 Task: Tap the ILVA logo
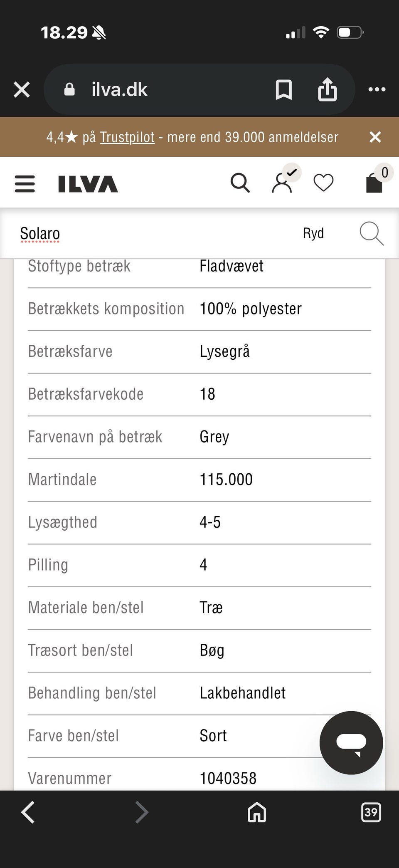click(88, 184)
